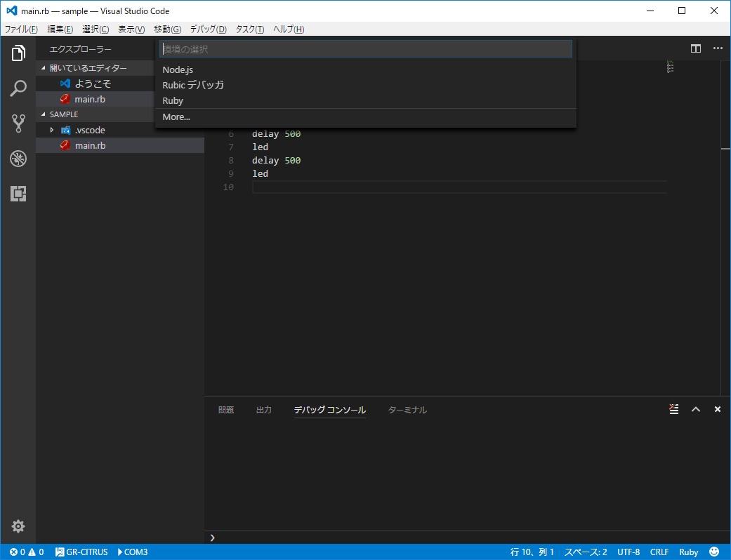Viewport: 731px width, 560px height.
Task: Focus the 環境の選択 input box
Action: 365,49
